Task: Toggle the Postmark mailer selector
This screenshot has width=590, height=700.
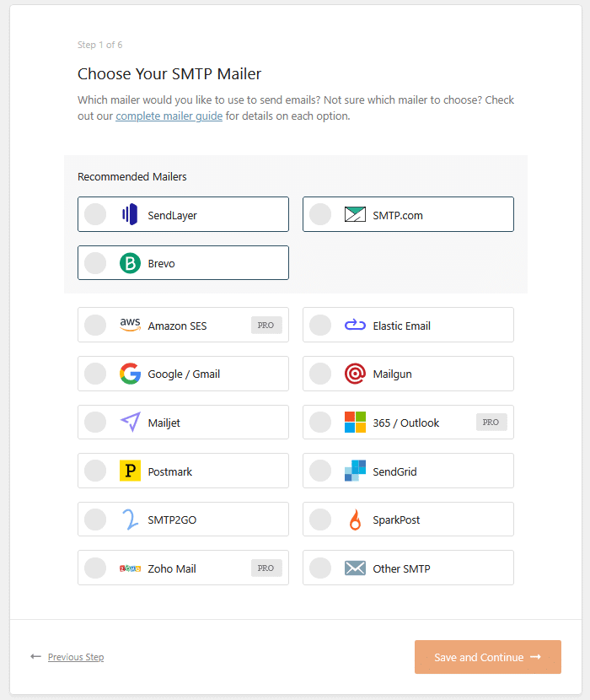Action: coord(95,471)
